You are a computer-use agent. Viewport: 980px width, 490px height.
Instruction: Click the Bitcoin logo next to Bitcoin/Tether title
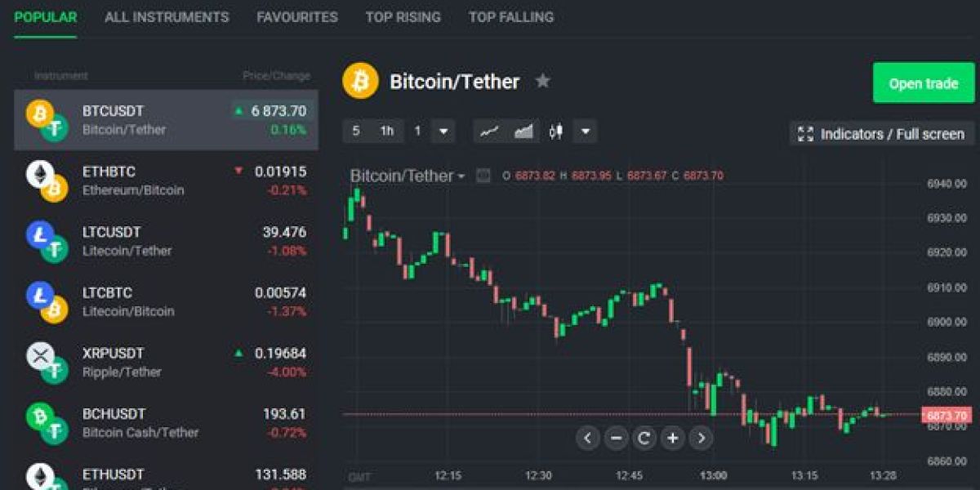360,82
